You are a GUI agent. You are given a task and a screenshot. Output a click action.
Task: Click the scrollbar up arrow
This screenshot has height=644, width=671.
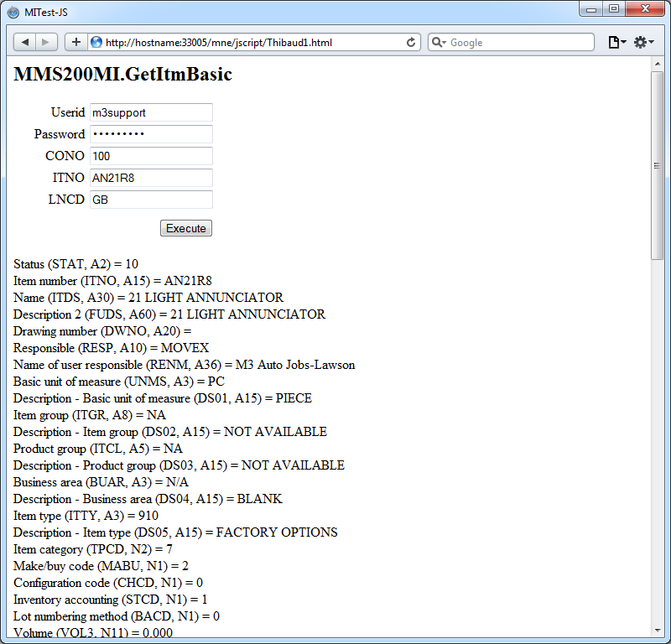[658, 65]
